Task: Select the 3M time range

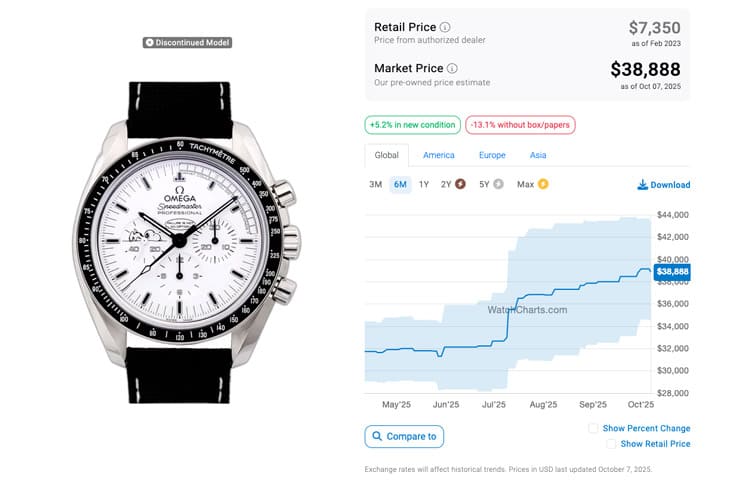Action: click(x=375, y=184)
